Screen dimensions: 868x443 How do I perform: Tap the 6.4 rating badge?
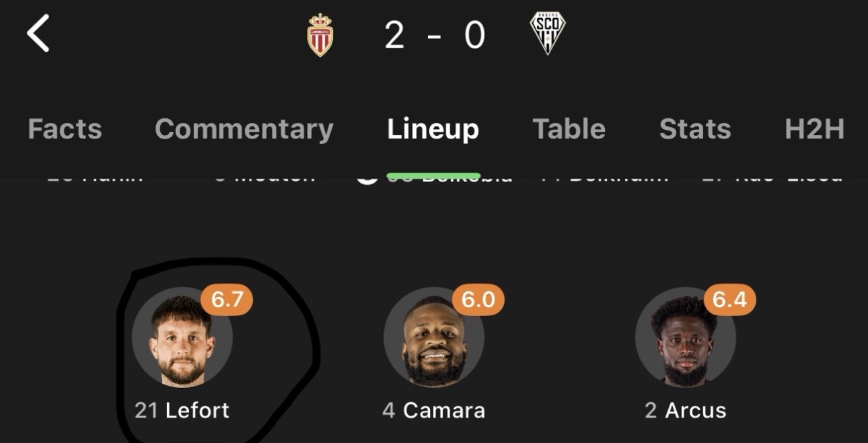pyautogui.click(x=729, y=300)
